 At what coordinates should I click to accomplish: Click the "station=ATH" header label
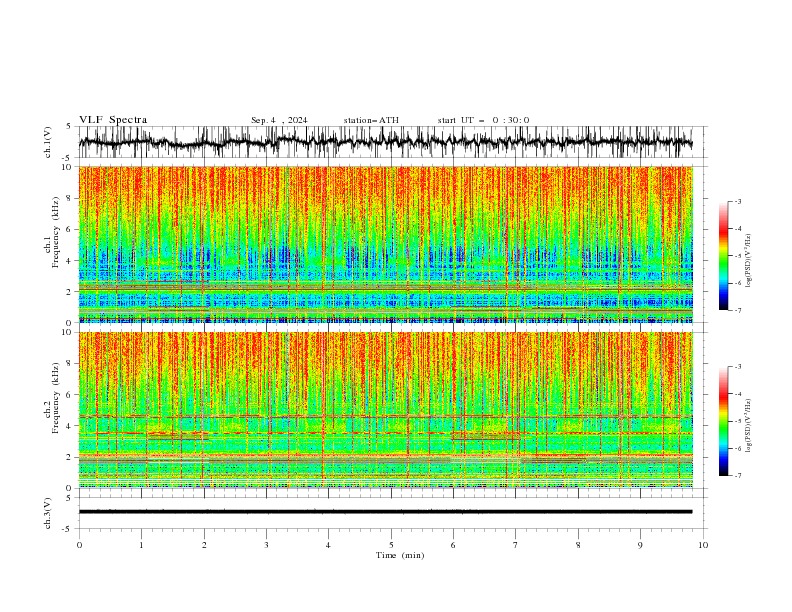click(x=371, y=120)
